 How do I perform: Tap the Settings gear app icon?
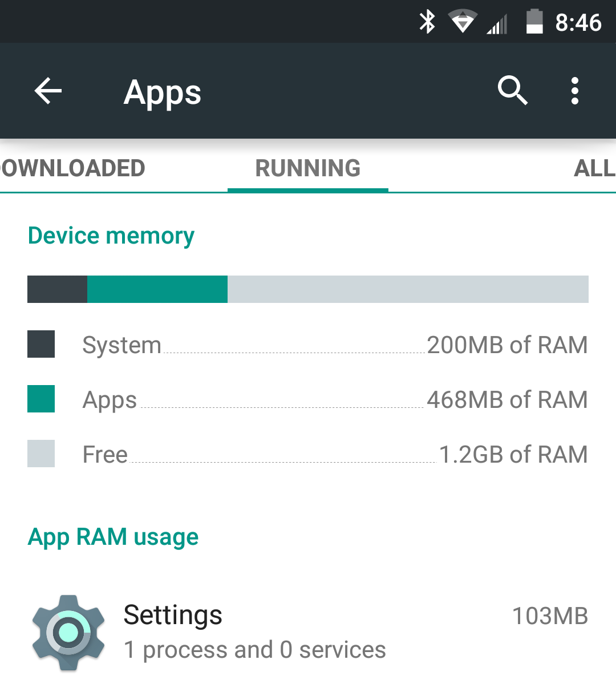pos(68,633)
